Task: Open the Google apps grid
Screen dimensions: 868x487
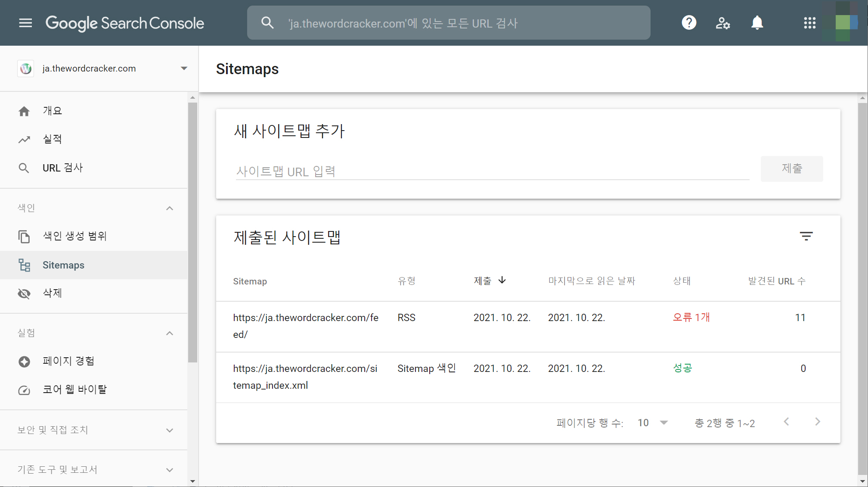Action: pos(809,23)
